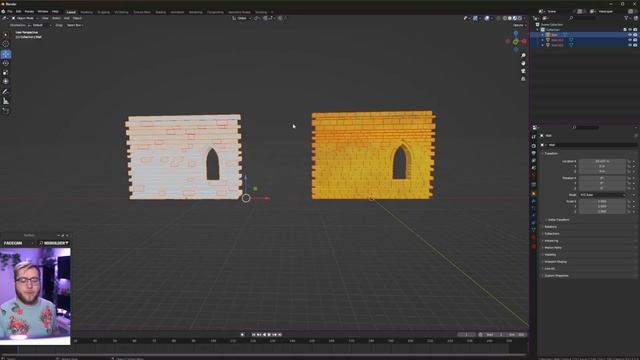This screenshot has height=360, width=640.
Task: Jump to the timeline start frame
Action: click(253, 334)
